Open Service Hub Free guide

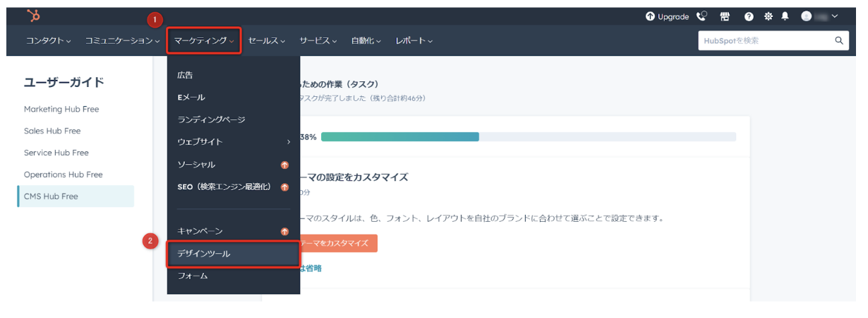point(56,153)
